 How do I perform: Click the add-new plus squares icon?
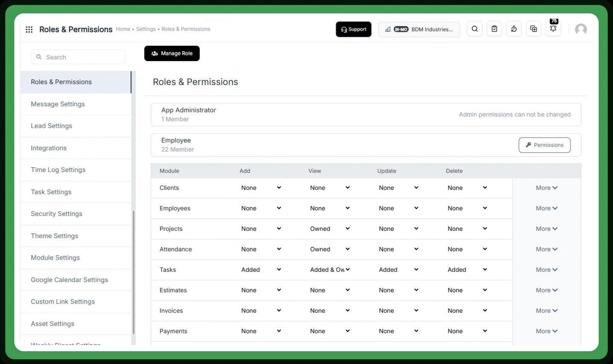pos(533,29)
